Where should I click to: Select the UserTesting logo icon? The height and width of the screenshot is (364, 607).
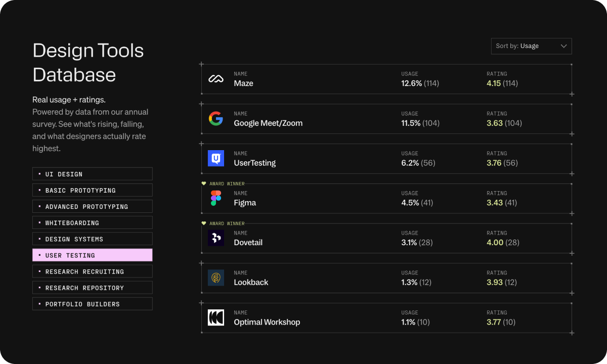click(x=216, y=158)
